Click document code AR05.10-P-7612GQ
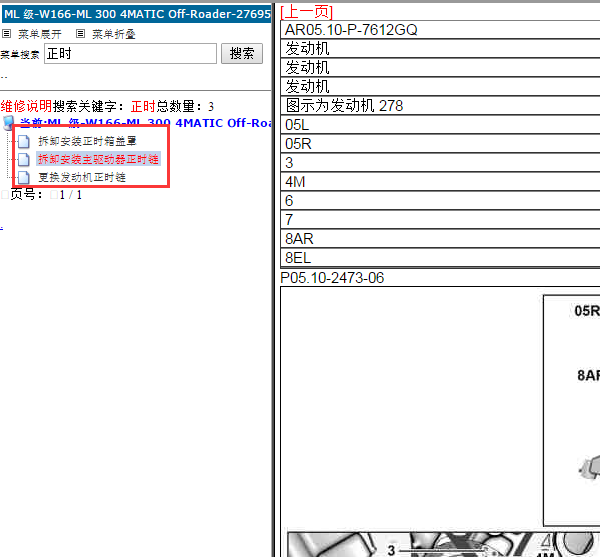 (x=351, y=30)
